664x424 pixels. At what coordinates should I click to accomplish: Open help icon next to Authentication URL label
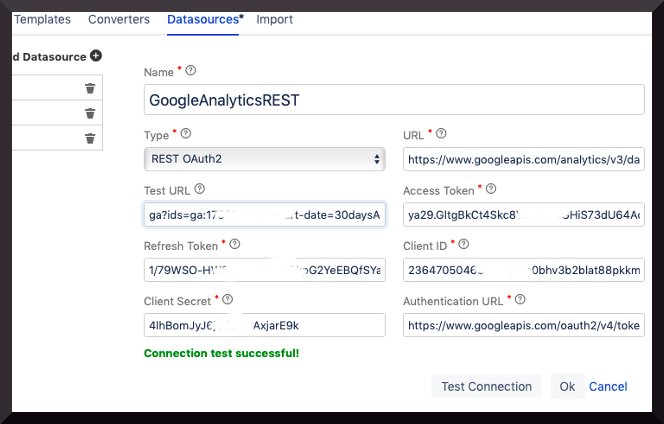pos(520,299)
